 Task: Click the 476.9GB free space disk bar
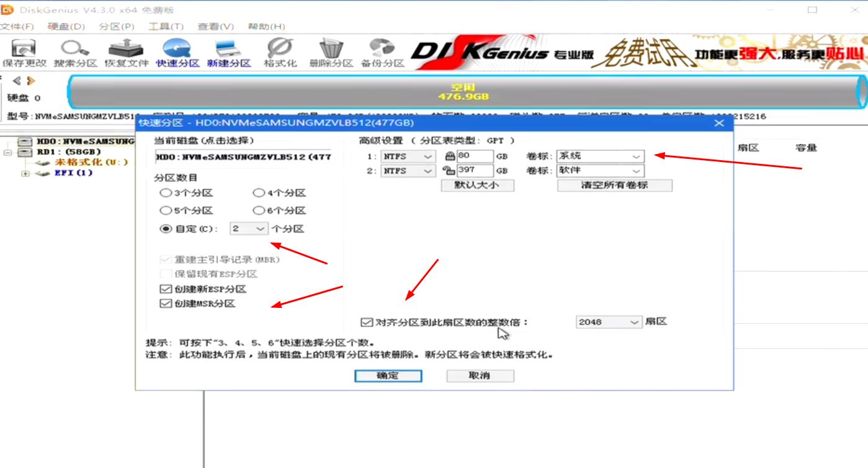(466, 92)
